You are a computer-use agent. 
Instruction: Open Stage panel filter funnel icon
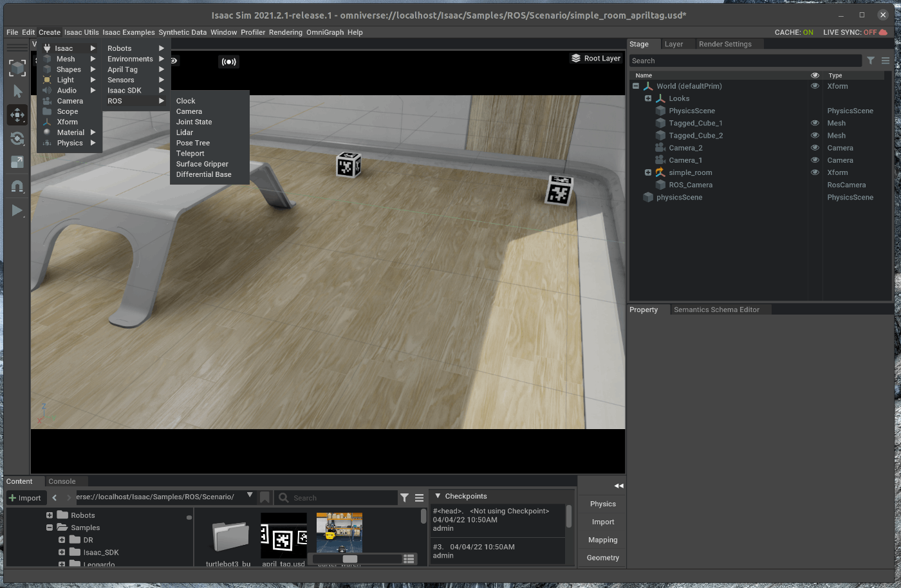point(871,60)
